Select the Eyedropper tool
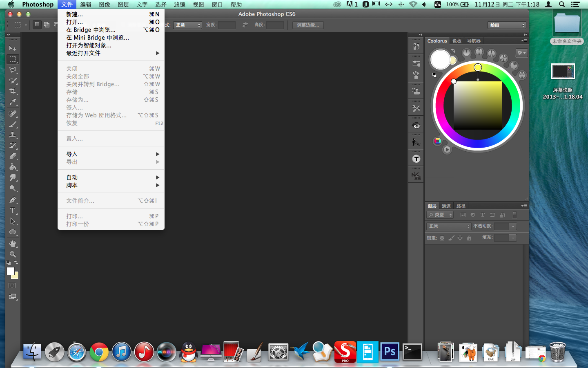This screenshot has width=588, height=368. [x=13, y=102]
